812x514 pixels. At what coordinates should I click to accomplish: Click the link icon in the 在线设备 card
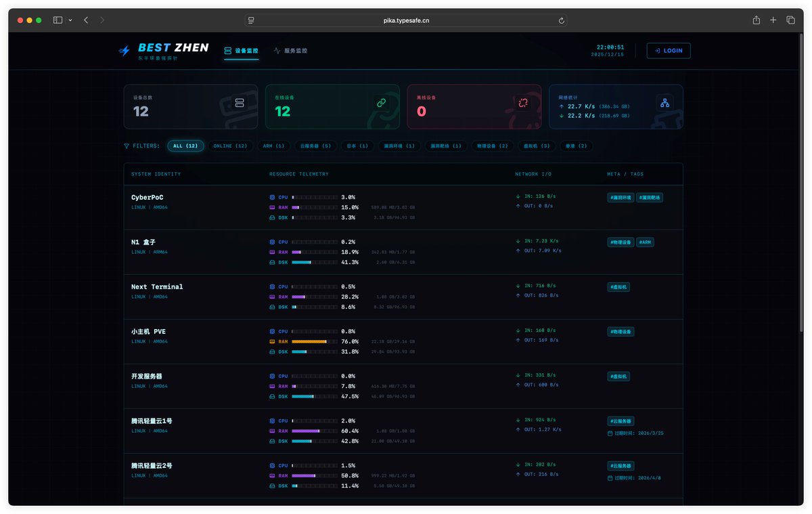tap(380, 103)
